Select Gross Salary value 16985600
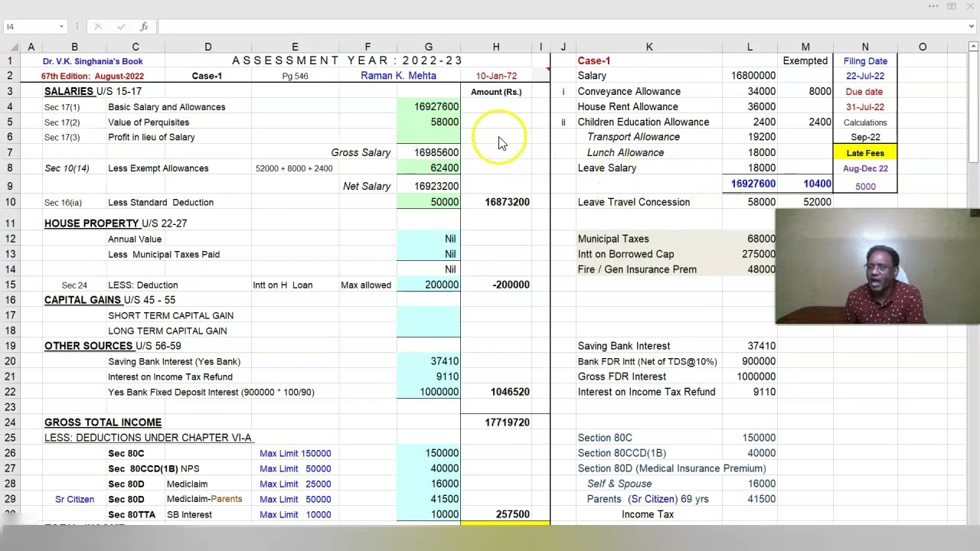980x551 pixels. coord(429,152)
